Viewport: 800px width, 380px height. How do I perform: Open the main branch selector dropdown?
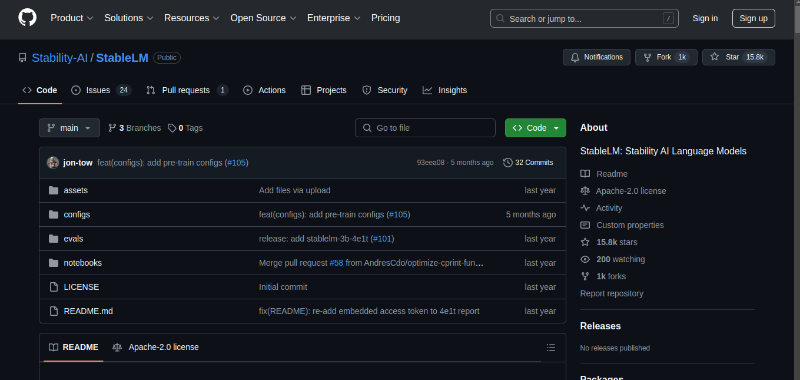coord(69,128)
